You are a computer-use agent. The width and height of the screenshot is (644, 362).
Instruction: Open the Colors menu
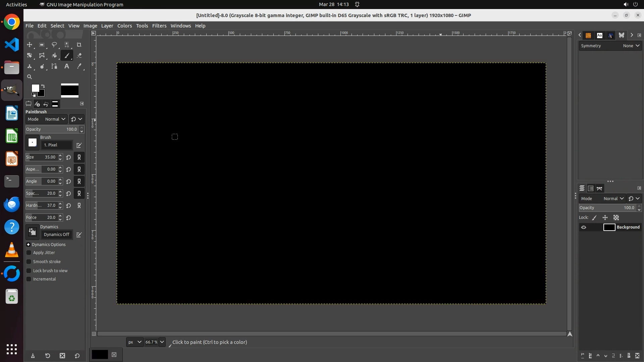point(124,26)
